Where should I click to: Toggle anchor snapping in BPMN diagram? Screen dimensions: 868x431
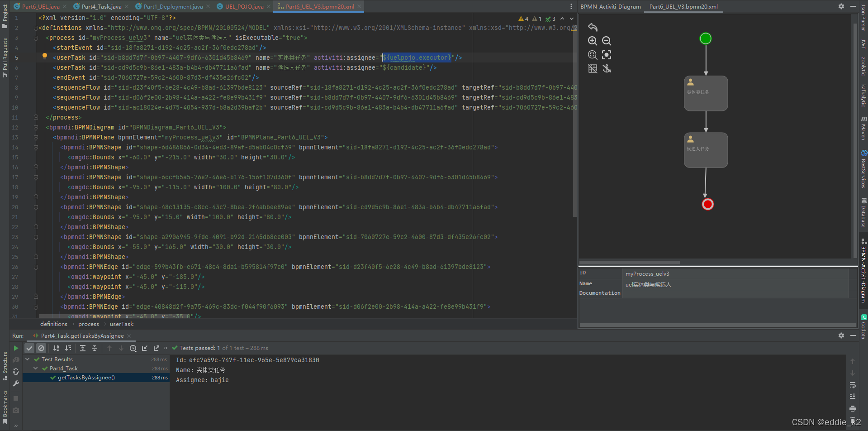point(607,68)
